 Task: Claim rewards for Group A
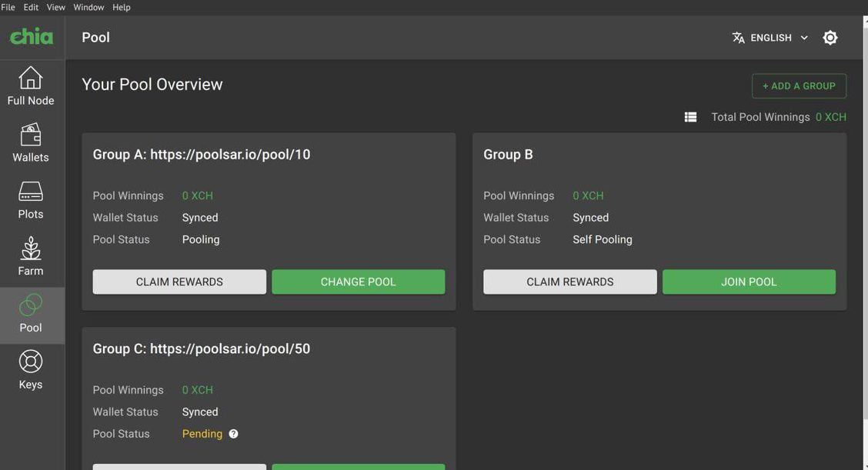[179, 282]
